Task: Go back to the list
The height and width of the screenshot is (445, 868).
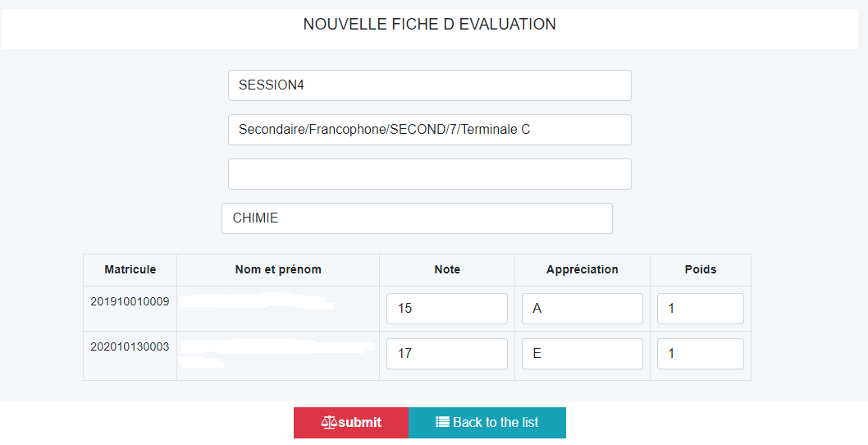Action: (x=487, y=423)
